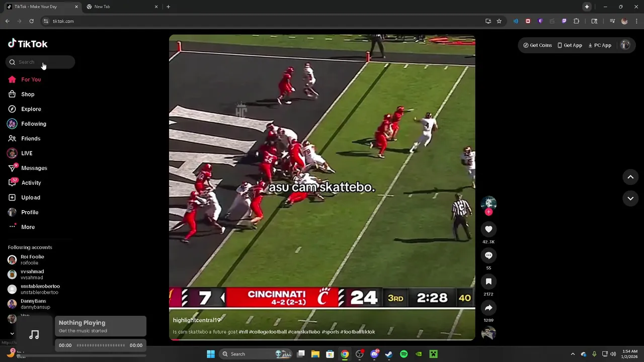Follow the creator with the red plus button
644x362 pixels.
click(x=489, y=212)
